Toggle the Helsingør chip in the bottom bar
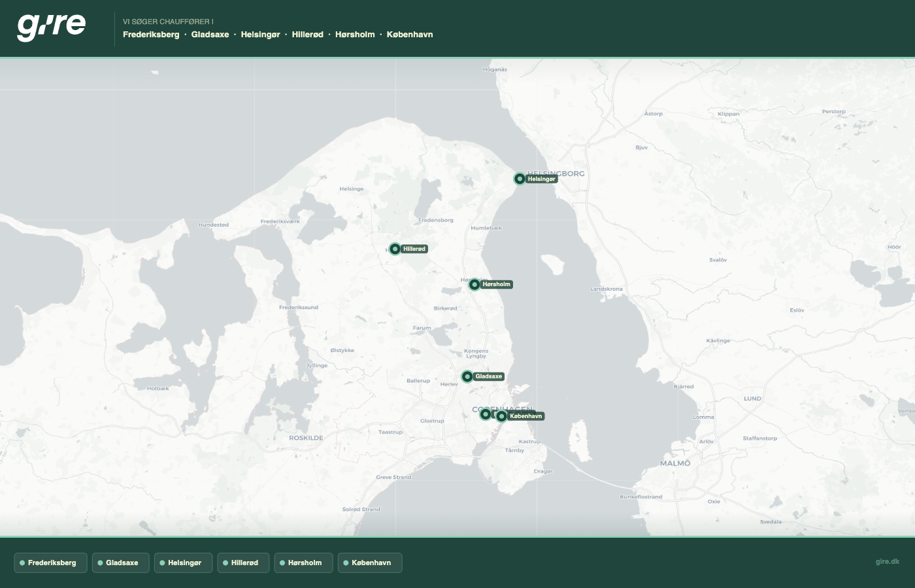 coord(183,563)
